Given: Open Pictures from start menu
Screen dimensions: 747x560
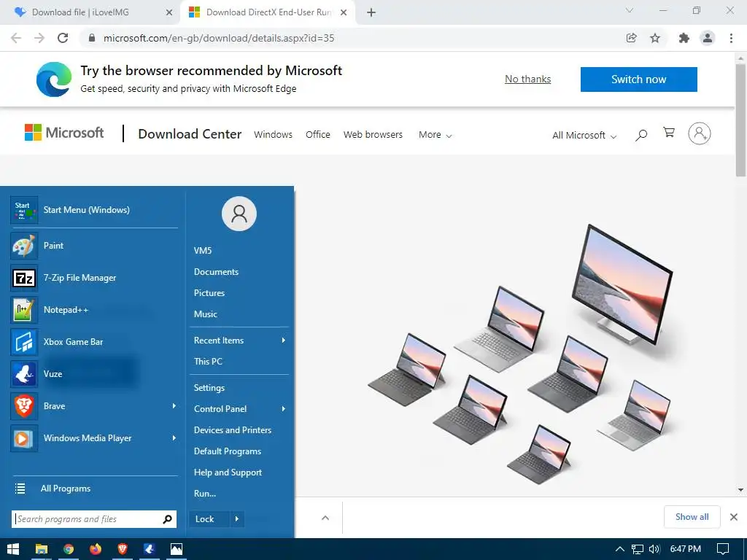Looking at the screenshot, I should coord(209,293).
